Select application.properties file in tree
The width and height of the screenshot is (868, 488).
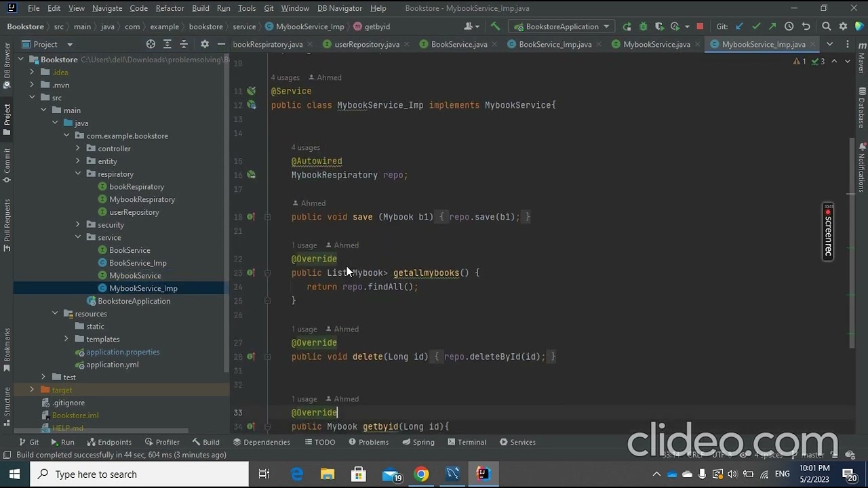123,352
